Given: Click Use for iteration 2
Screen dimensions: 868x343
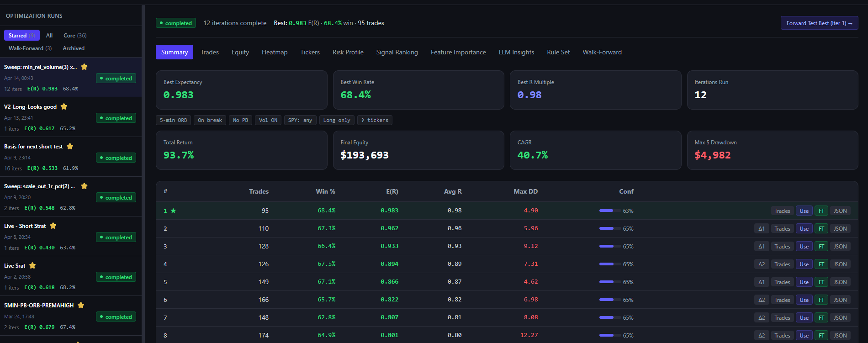Looking at the screenshot, I should (x=804, y=228).
